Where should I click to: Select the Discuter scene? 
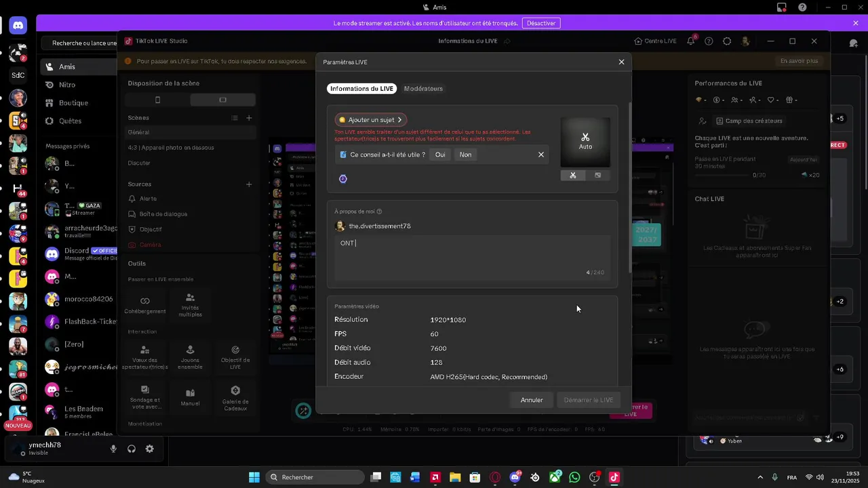[x=190, y=163]
